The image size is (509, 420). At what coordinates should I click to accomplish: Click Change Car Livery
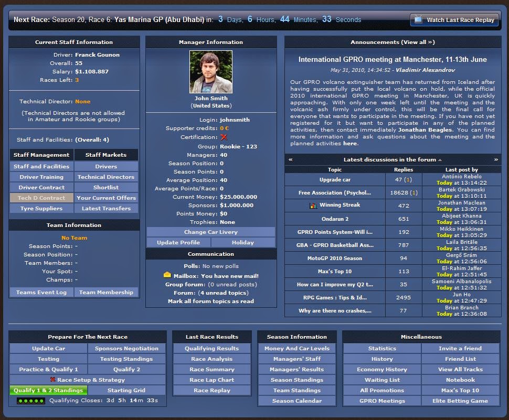[x=210, y=232]
